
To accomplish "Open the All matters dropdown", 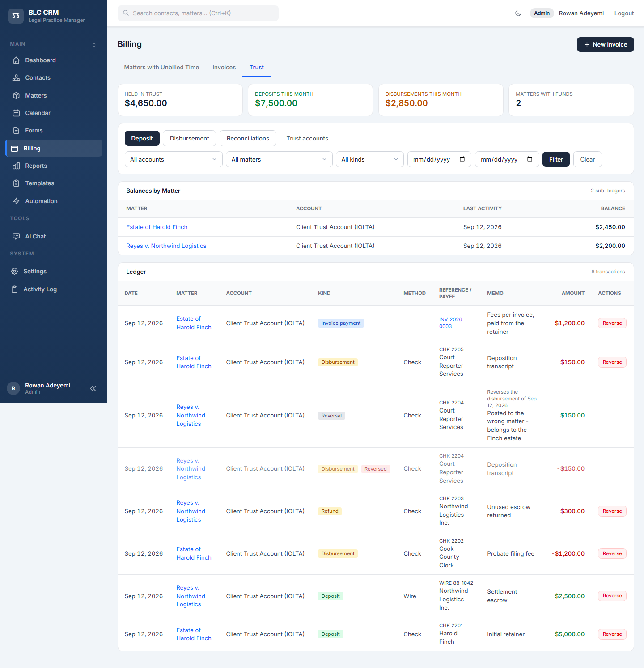I will (279, 160).
